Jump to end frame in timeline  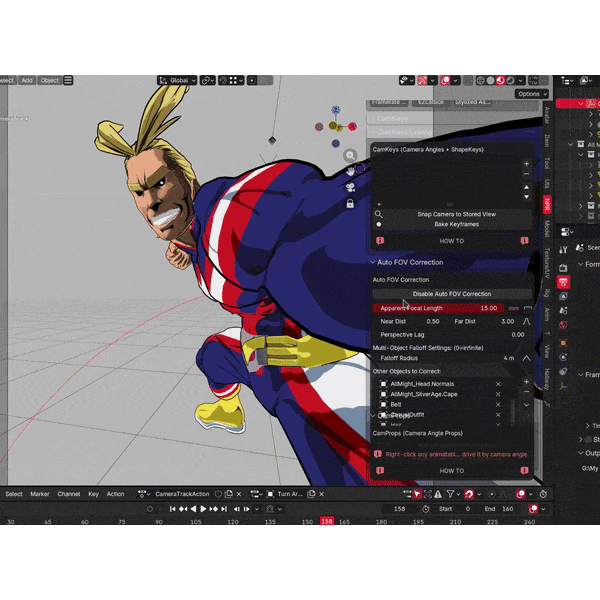[224, 509]
